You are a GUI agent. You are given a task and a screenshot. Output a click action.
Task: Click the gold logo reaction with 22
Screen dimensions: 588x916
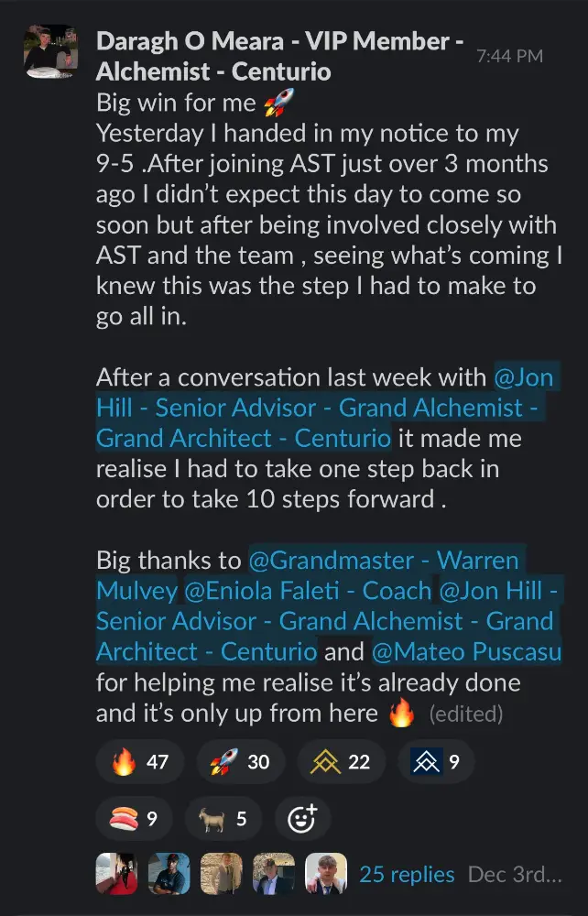pyautogui.click(x=341, y=761)
